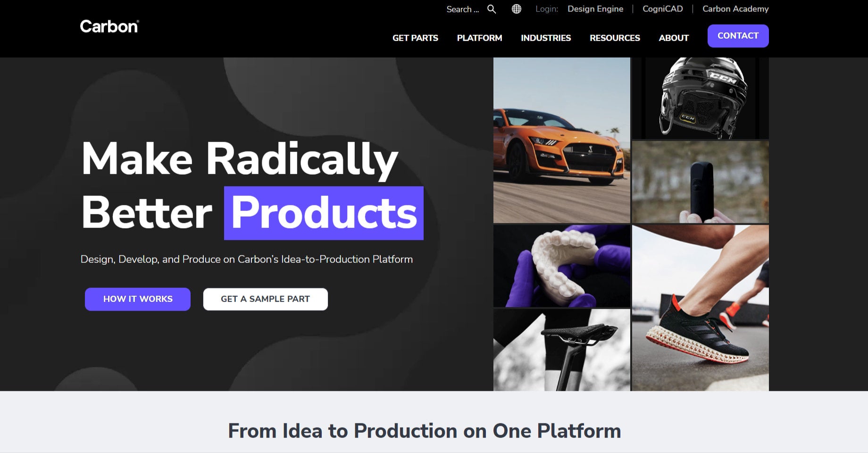Open the CogniCAD login link
This screenshot has width=868, height=453.
point(663,9)
